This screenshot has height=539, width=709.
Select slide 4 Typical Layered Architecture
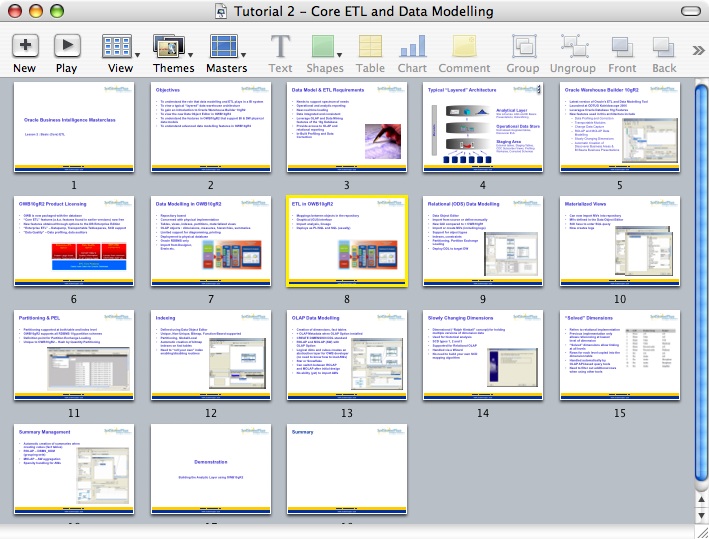click(483, 127)
